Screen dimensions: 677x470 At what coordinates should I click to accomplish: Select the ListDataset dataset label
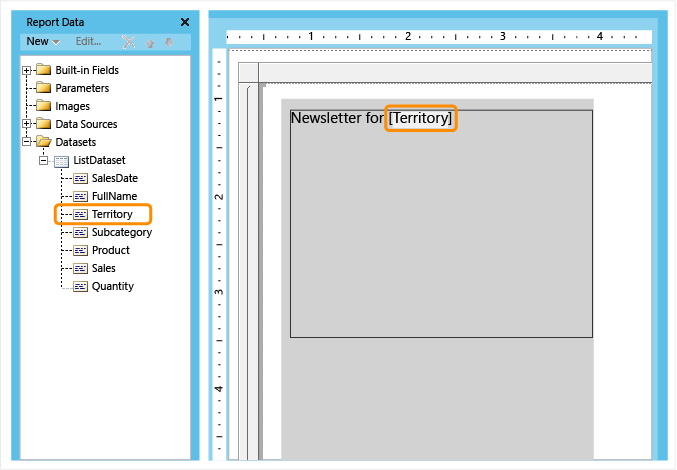pyautogui.click(x=99, y=160)
